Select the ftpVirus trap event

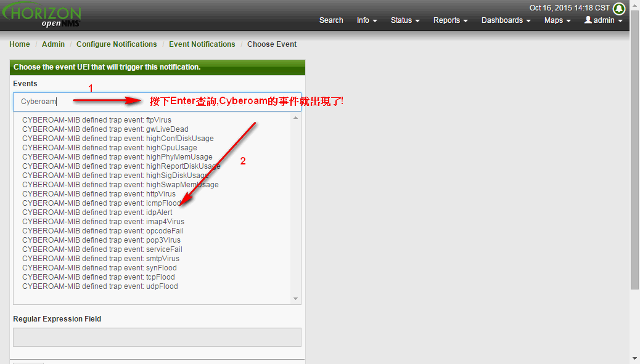[x=97, y=120]
